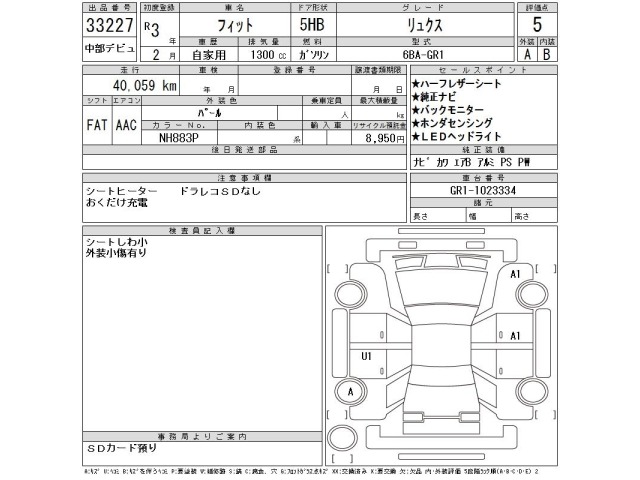Select the シートヒーター note
Image resolution: width=640 pixels, height=480 pixels.
[122, 191]
